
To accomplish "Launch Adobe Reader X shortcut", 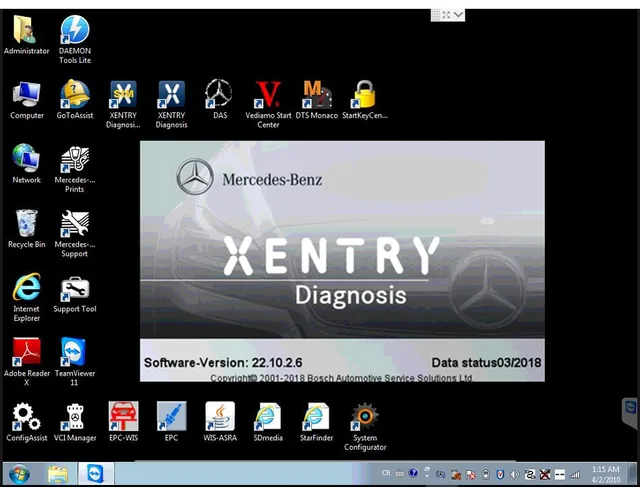I will tap(27, 362).
